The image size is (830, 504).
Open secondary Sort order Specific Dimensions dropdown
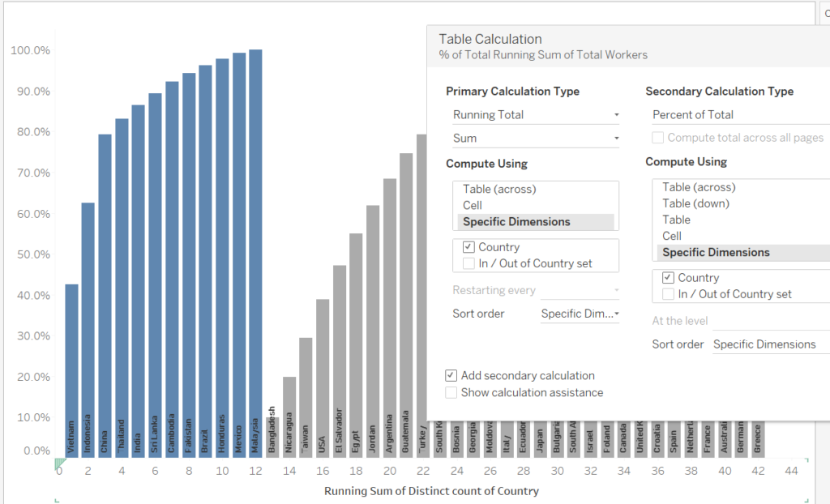pos(772,344)
